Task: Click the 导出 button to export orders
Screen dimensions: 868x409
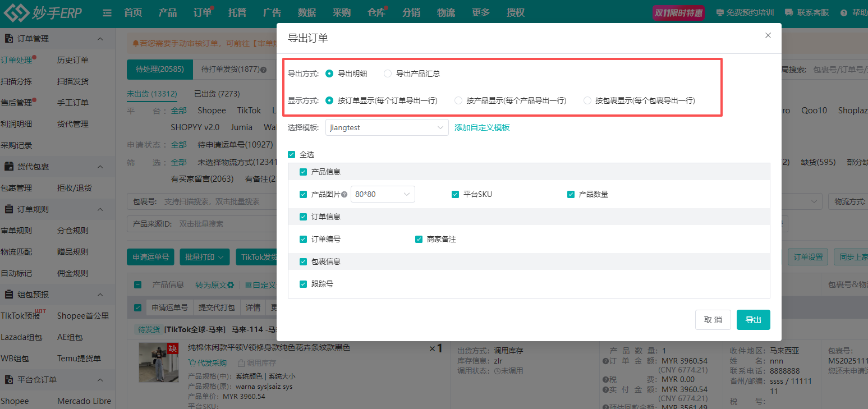Action: click(753, 320)
